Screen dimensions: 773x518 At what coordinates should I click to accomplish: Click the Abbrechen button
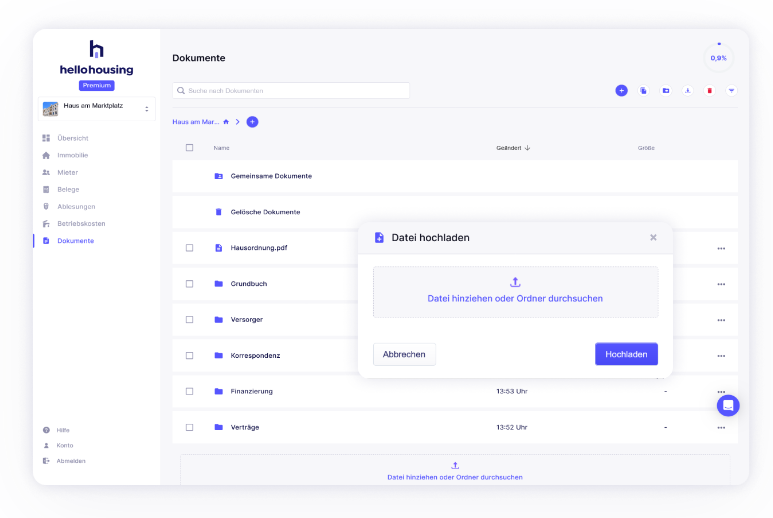(404, 354)
